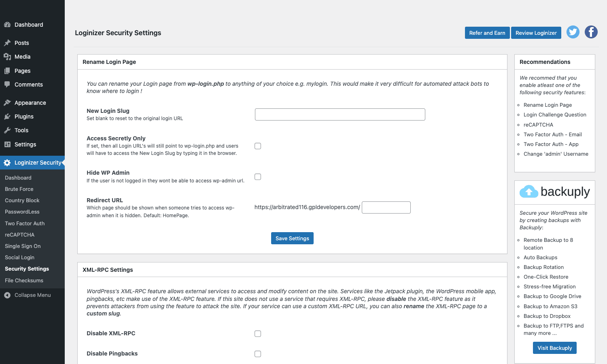The image size is (607, 364).
Task: Click Rename Login Page recommendation text
Action: pyautogui.click(x=548, y=105)
